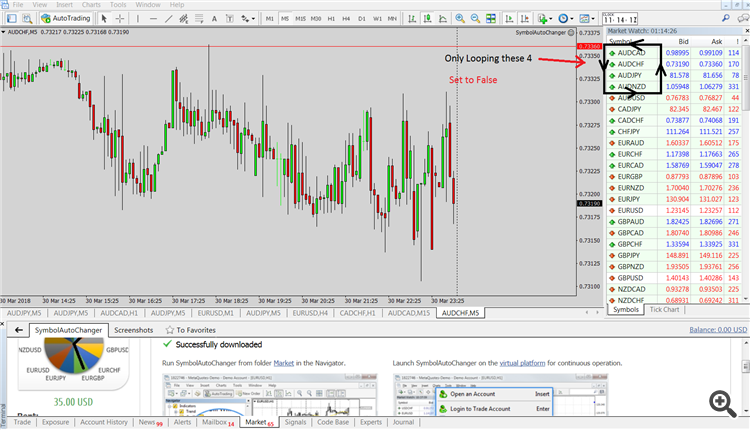Switch chart to H1 timeframe
Screen dimensions: 750x430
(x=331, y=18)
